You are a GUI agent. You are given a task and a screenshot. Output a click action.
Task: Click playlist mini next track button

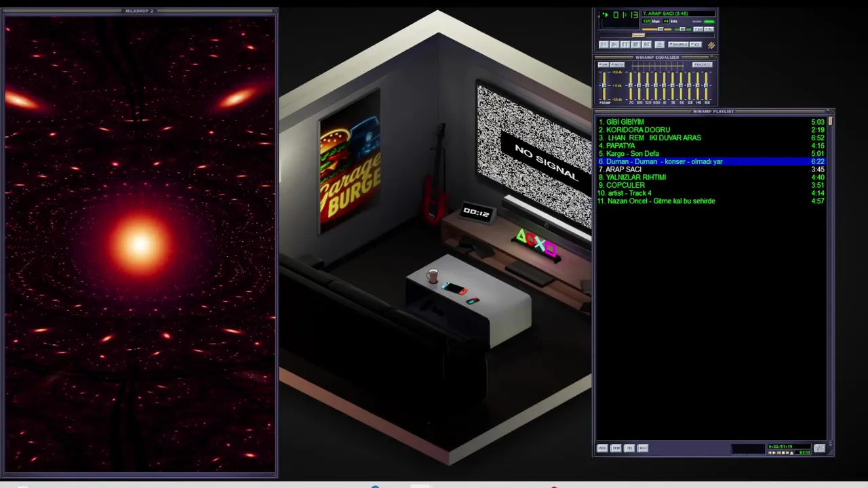[x=787, y=453]
